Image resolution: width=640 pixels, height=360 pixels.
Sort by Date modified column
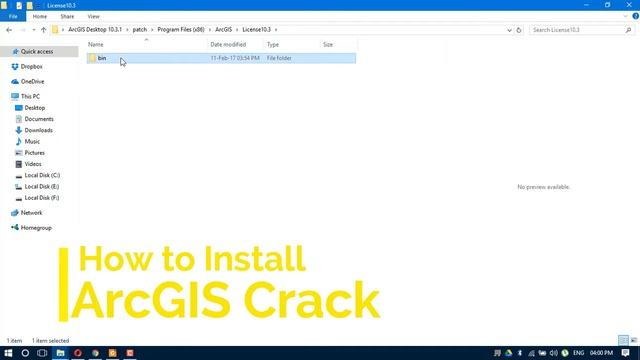(x=228, y=44)
